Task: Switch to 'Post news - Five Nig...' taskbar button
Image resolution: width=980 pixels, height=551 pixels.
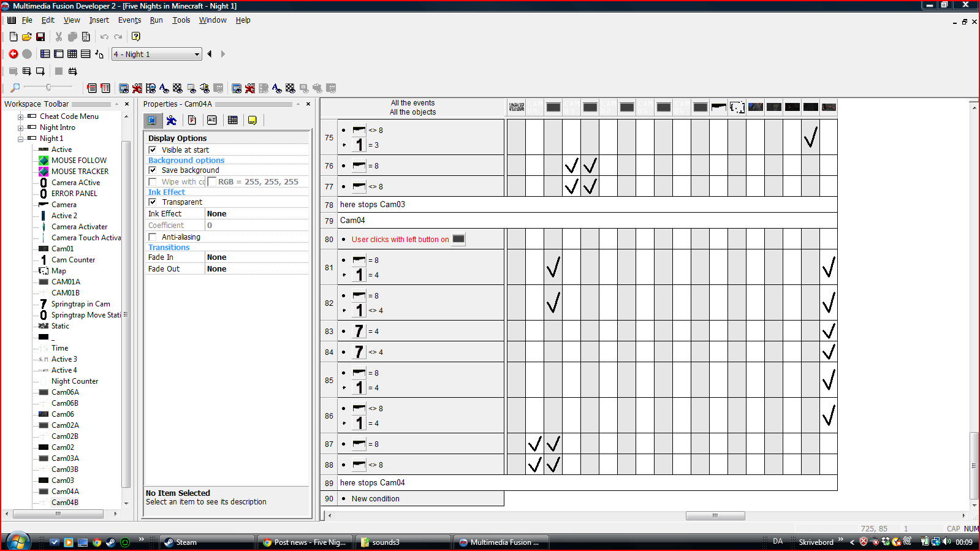Action: pos(305,542)
